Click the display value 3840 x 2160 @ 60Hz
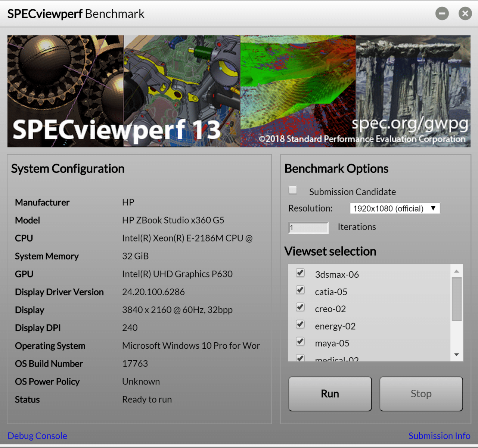The height and width of the screenshot is (448, 478). (177, 310)
